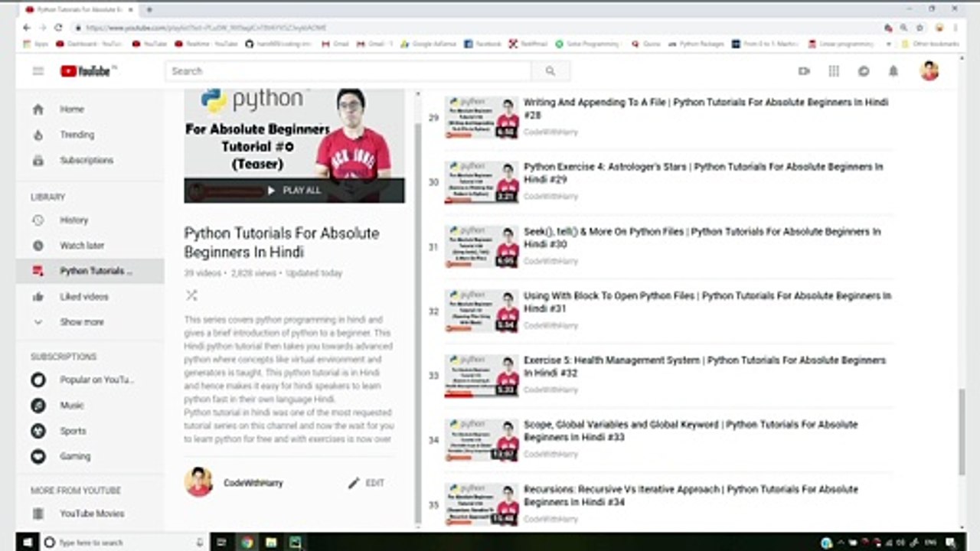Open Python Packages bookmark
Screen dimensions: 980x551
point(696,44)
